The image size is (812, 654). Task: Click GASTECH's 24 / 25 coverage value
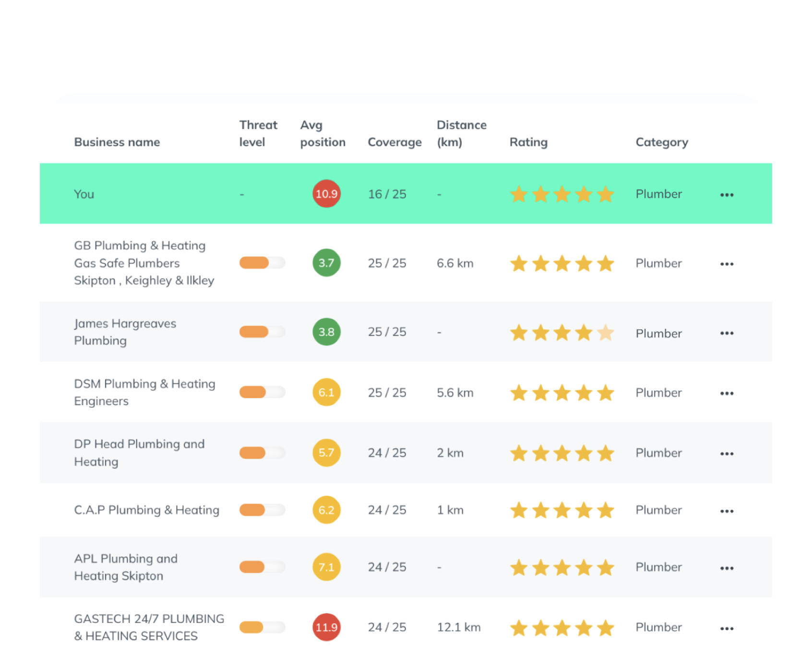pyautogui.click(x=387, y=627)
